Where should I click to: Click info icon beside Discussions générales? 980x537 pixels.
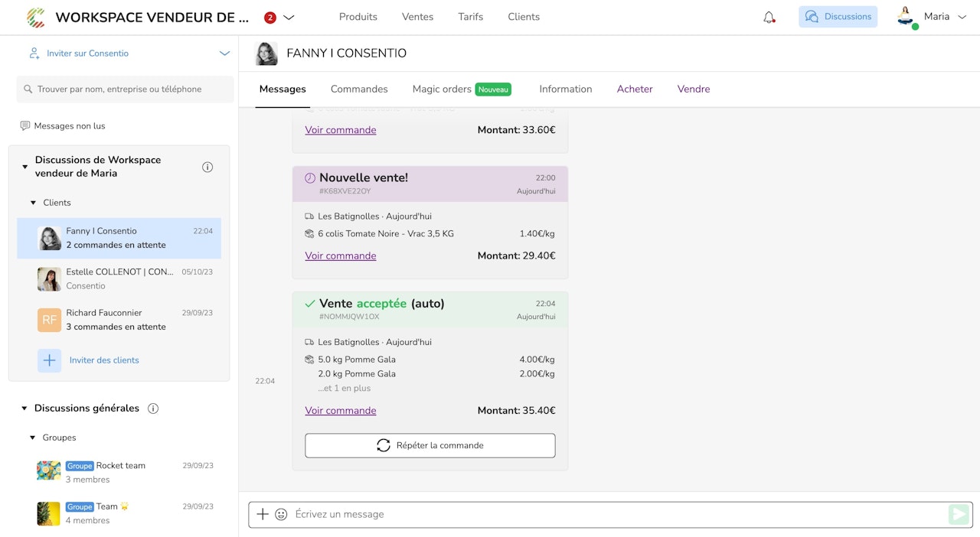[x=153, y=408]
